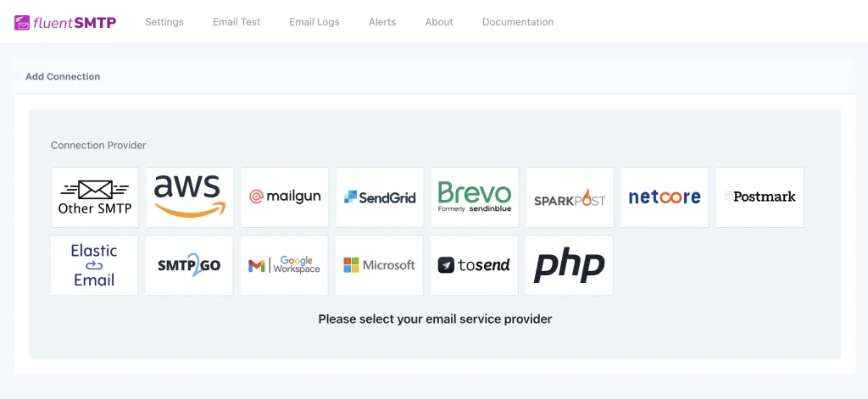Screen dimensions: 868x399
Task: Choose the Microsoft provider tile
Action: 379,266
